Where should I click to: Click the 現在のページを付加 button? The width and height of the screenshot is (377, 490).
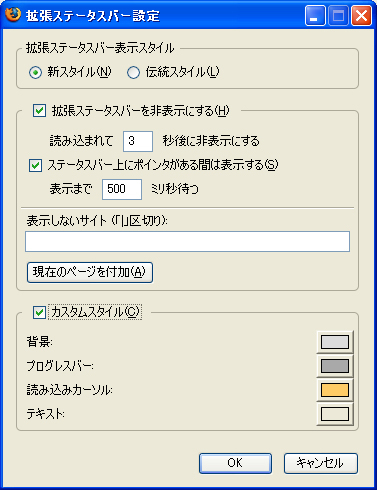click(90, 272)
